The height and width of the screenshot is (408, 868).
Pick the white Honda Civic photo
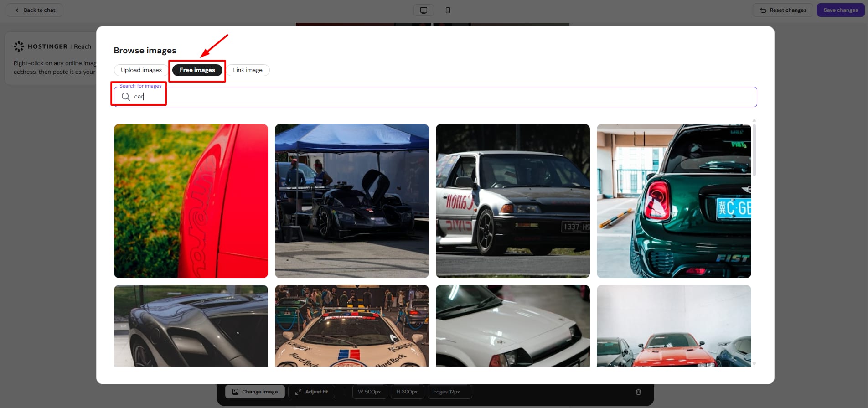[x=513, y=201]
